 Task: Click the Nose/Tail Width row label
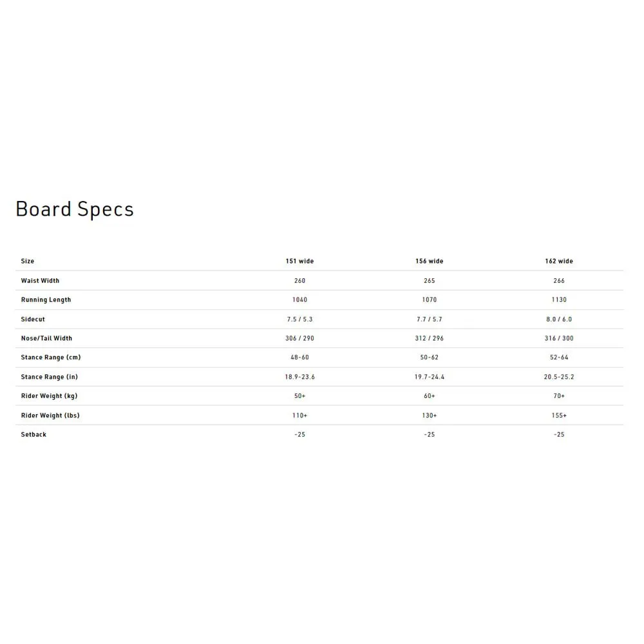46,338
